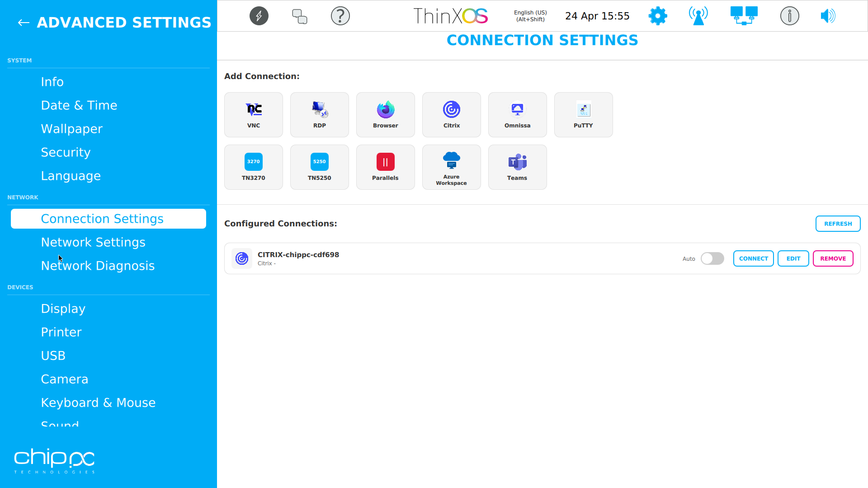Add an Azure Workspace connection
Screen dimensions: 868x488
(451, 167)
